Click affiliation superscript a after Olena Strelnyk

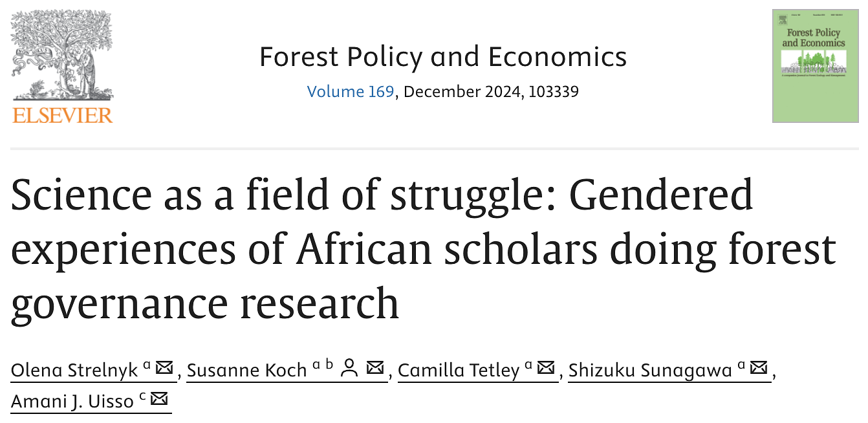[x=147, y=365]
